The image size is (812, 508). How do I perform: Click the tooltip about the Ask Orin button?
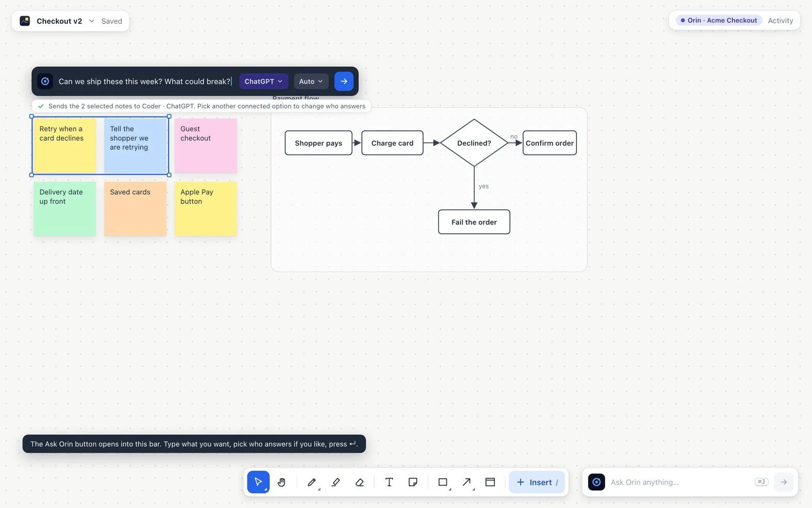pyautogui.click(x=194, y=443)
